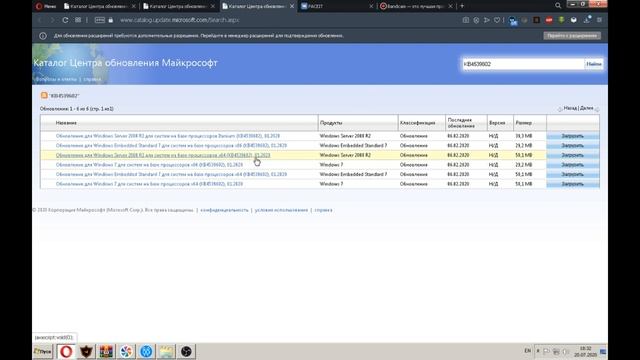
Task: Open Windows Embedded Standard 7 x86 update link
Action: (171, 145)
